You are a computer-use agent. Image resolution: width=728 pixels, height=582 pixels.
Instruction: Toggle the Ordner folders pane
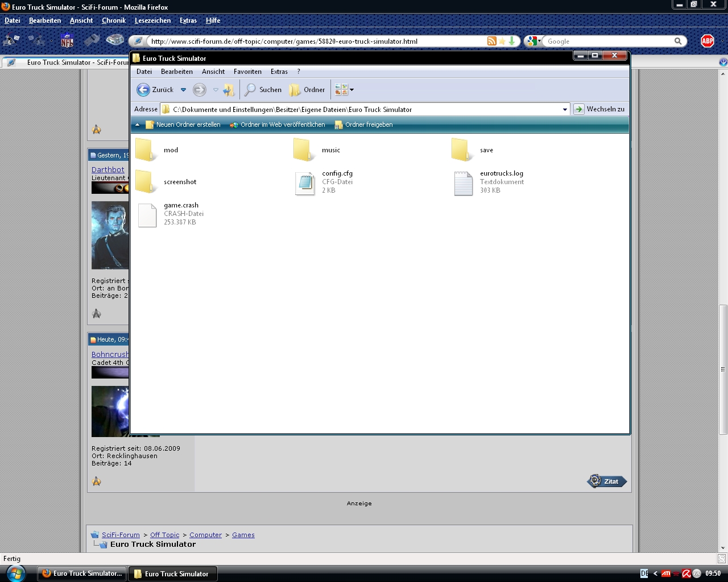(307, 90)
